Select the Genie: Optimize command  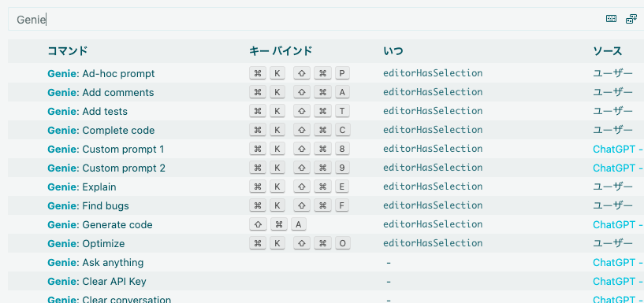coord(86,243)
